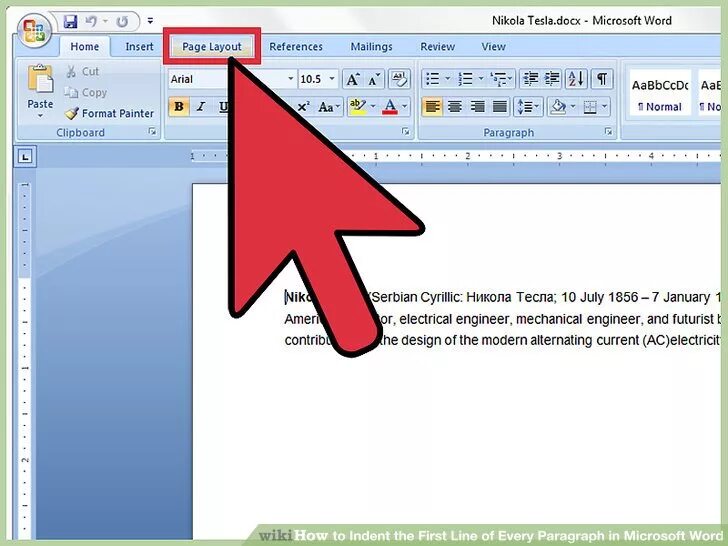Open the Undo history dropdown arrow

coord(105,21)
